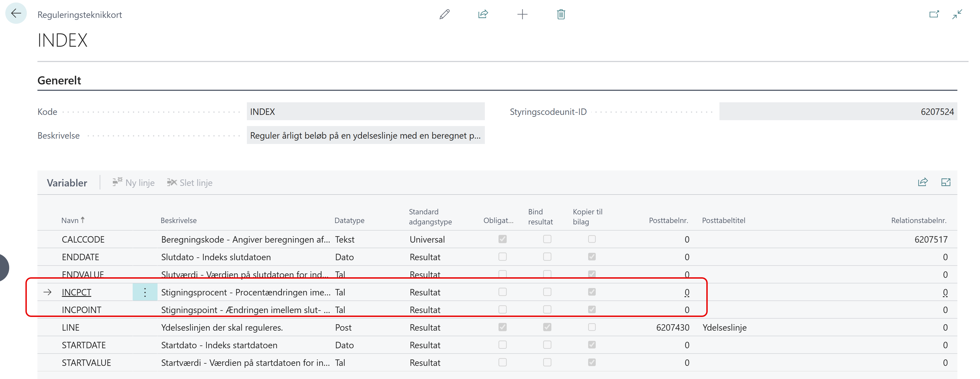Click the share icon in the Variabler section
This screenshot has width=980, height=379.
pyautogui.click(x=922, y=183)
